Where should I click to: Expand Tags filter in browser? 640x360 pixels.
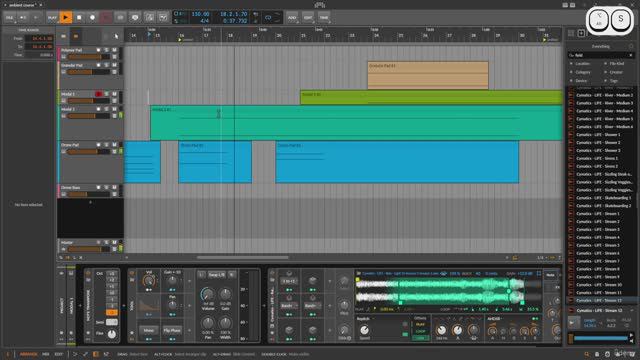point(612,81)
